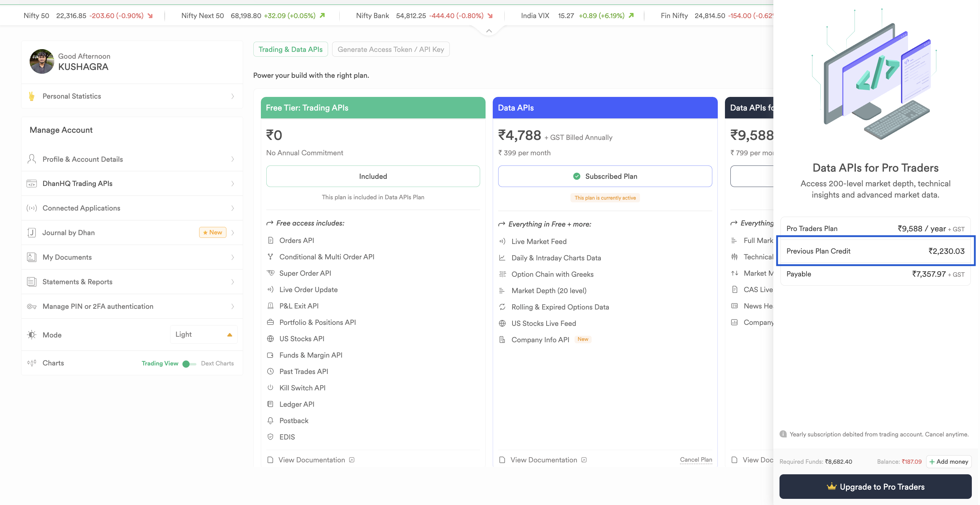
Task: Toggle Charts between Trading View and Dext
Action: pyautogui.click(x=189, y=363)
